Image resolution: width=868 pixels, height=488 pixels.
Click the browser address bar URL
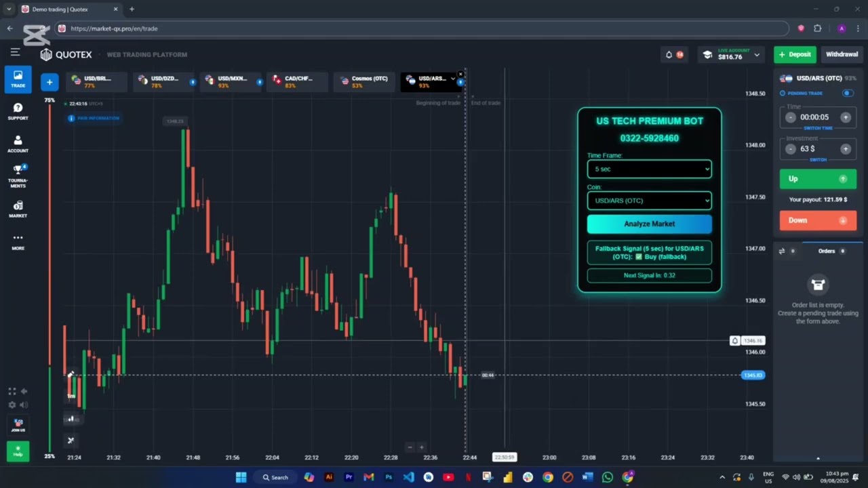coord(114,28)
